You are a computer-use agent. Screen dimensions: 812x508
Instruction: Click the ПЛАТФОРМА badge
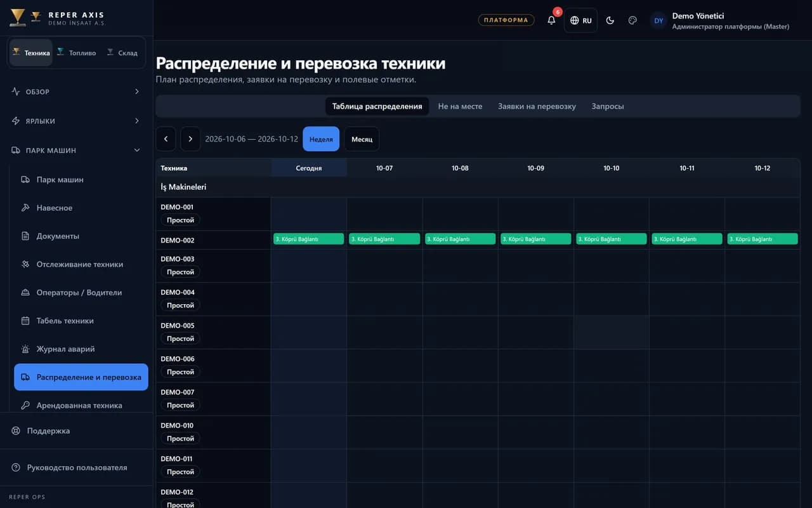pyautogui.click(x=506, y=20)
